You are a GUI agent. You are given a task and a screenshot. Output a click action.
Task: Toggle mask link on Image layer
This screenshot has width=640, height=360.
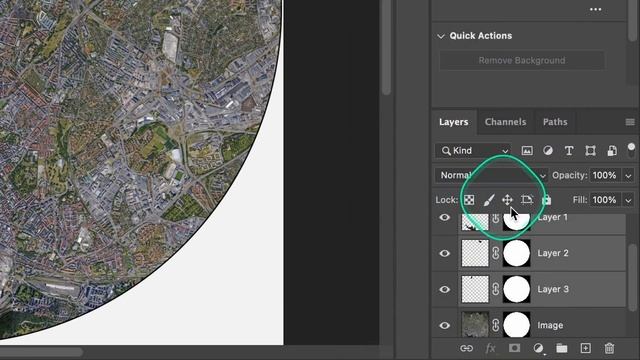pyautogui.click(x=496, y=325)
